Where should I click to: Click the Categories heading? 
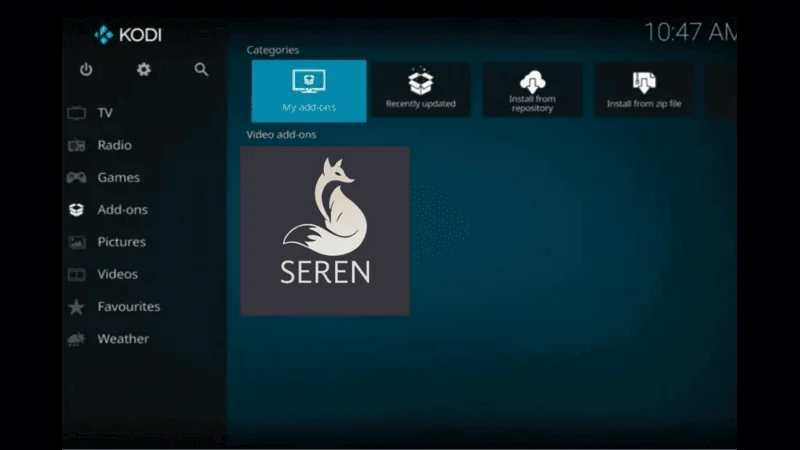coord(272,50)
